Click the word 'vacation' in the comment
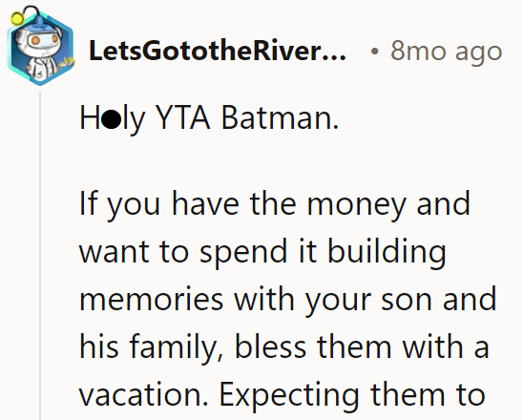The height and width of the screenshot is (420, 523). coord(140,394)
